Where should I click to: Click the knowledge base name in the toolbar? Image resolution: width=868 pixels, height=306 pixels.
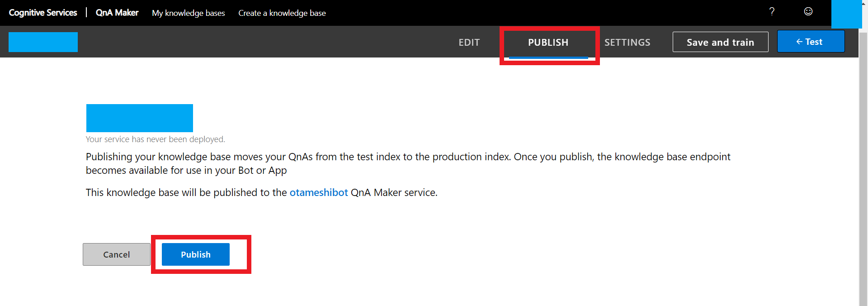[x=43, y=42]
